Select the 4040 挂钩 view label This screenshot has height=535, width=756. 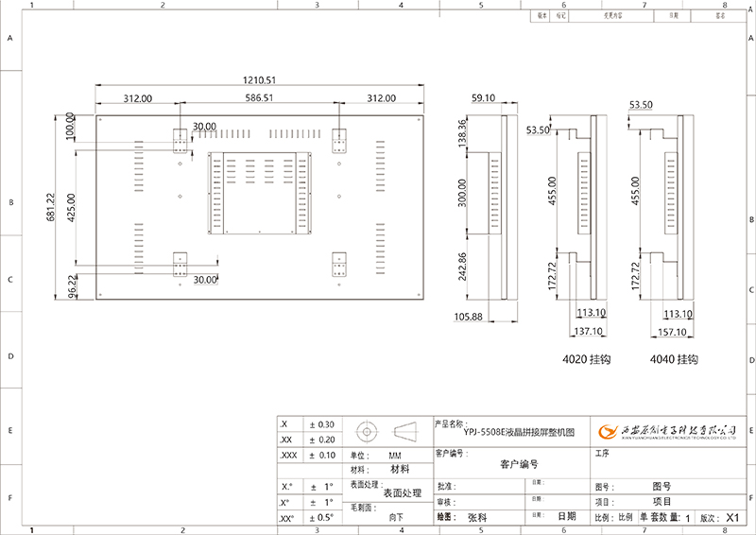[x=674, y=360]
